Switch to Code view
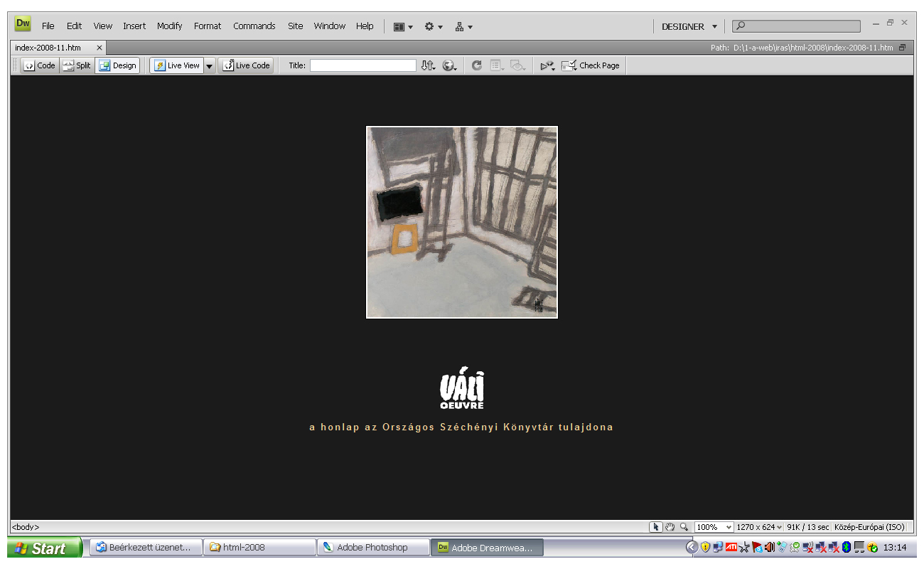 (39, 65)
